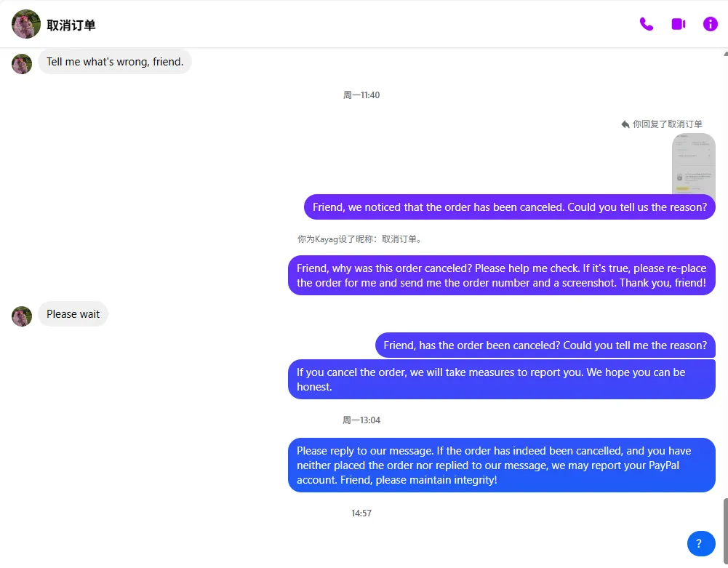The width and height of the screenshot is (728, 568).
Task: Click the chat title 取消订单
Action: [x=71, y=25]
